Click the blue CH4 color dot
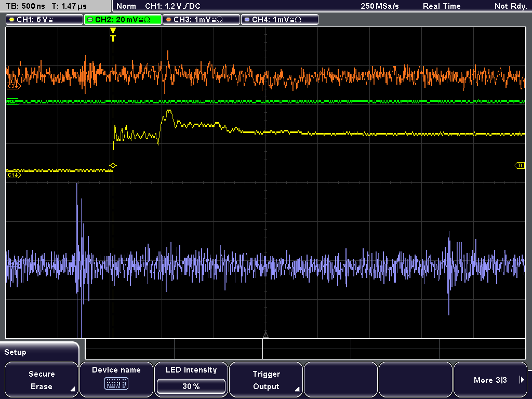The width and height of the screenshot is (532, 399). pyautogui.click(x=247, y=20)
